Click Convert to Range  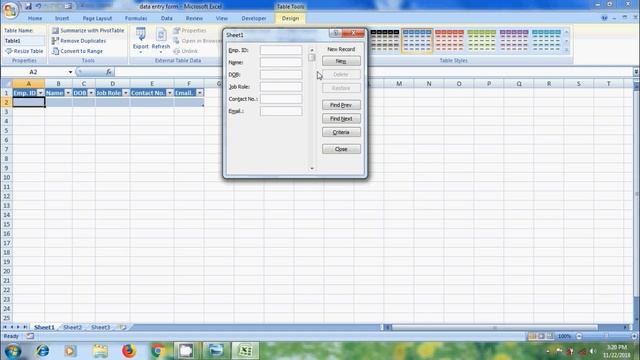tap(77, 51)
